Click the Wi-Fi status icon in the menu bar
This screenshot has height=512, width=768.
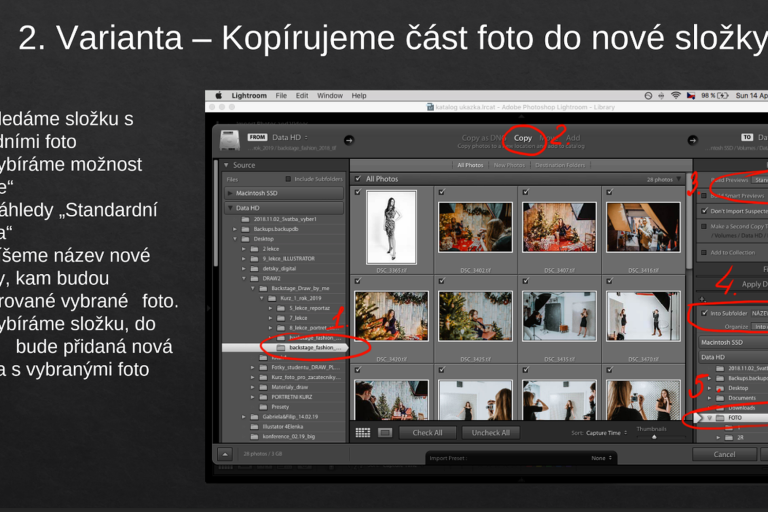pyautogui.click(x=675, y=96)
